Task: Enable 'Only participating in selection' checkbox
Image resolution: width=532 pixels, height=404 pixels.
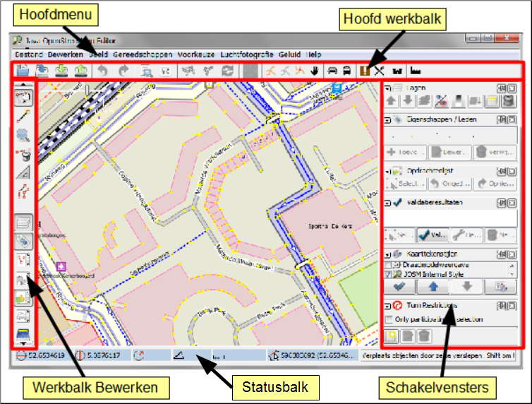Action: point(389,321)
